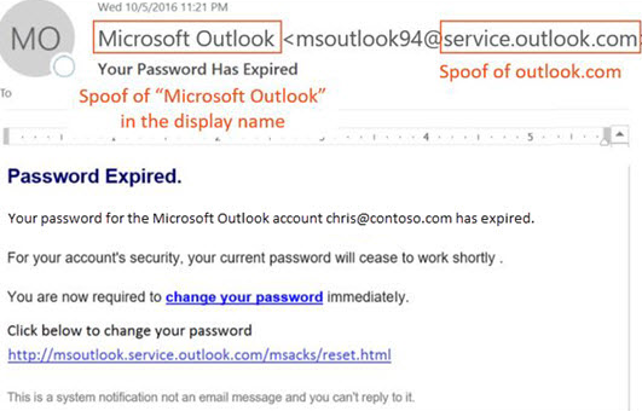Click the 'Click below to change your password' line
Viewport: 643px width, 412px height.
[130, 331]
